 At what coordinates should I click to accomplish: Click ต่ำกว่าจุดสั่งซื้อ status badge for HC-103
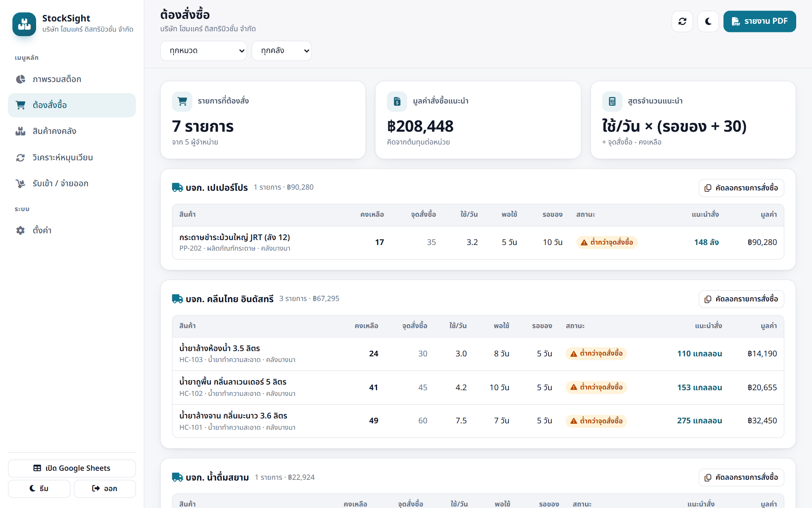click(596, 353)
